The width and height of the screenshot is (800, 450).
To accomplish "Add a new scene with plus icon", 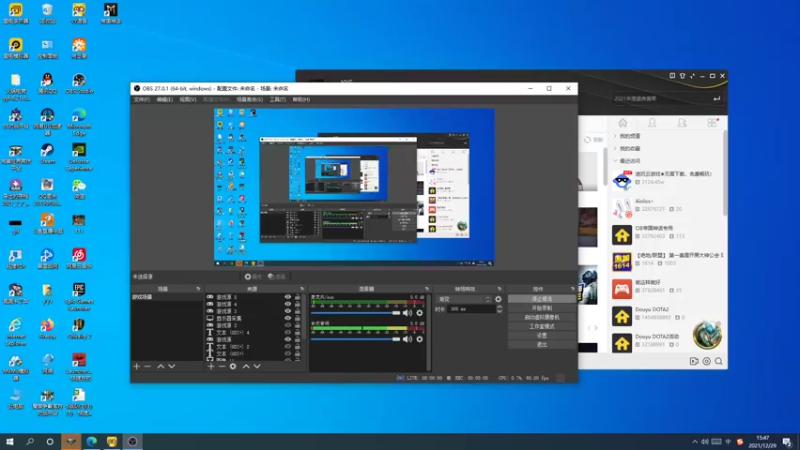I will pos(136,366).
